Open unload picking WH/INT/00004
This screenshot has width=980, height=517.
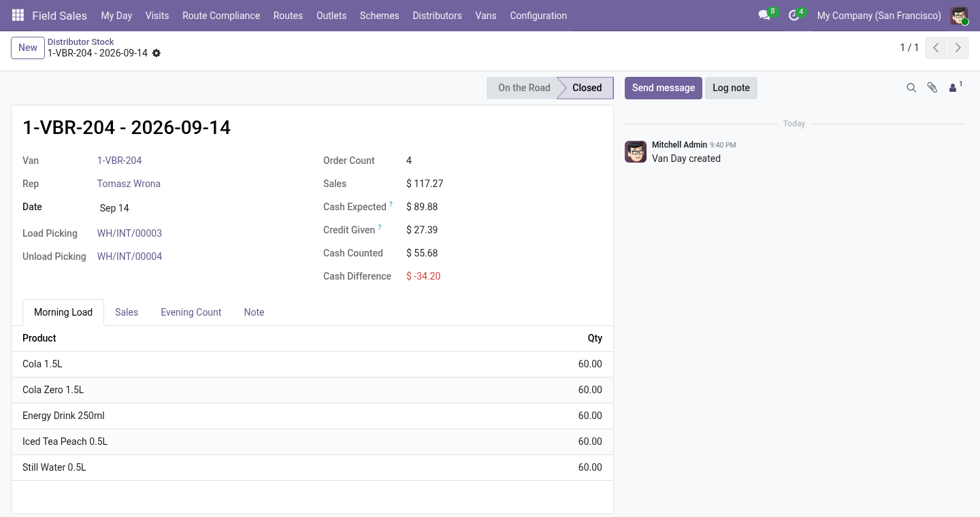[x=129, y=256]
